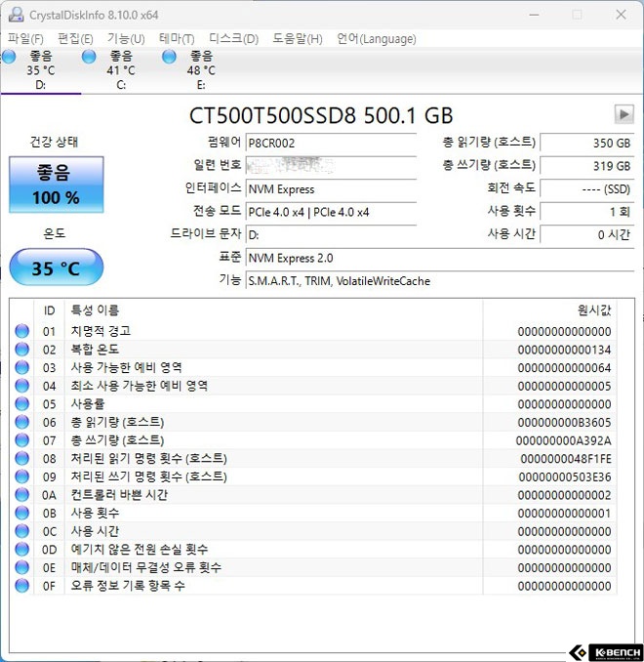The image size is (644, 662).
Task: Click status orb for 03 사용 가능한 예비 영역
Action: pyautogui.click(x=21, y=367)
